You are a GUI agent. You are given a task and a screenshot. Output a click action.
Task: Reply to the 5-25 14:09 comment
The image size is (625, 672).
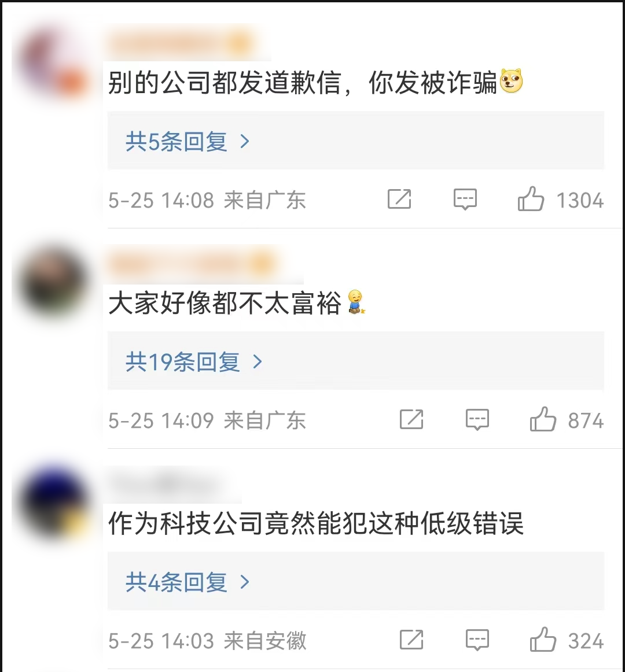coord(477,420)
